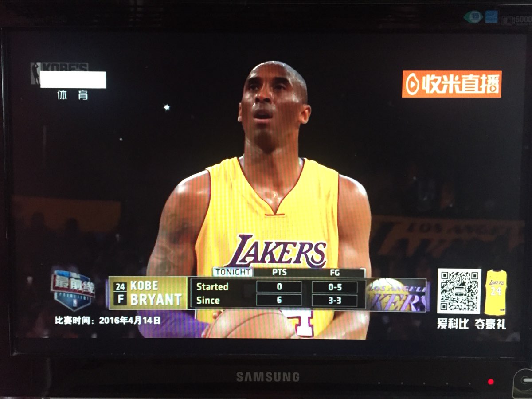This screenshot has height=399, width=532.
Task: Click the green TCO eye sticker
Action: 473,17
